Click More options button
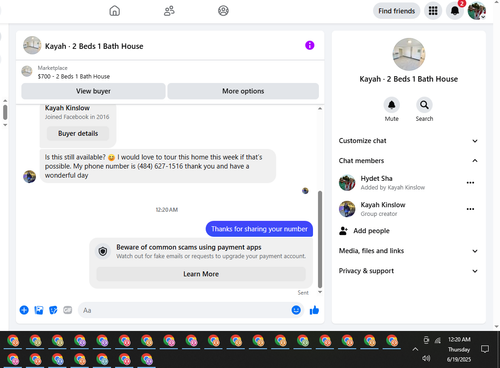 click(243, 91)
